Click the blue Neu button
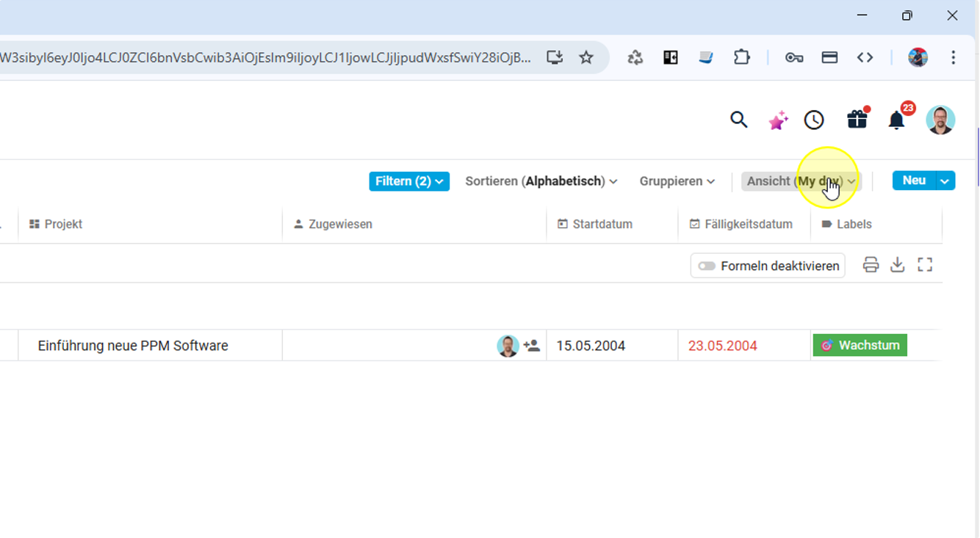Image resolution: width=980 pixels, height=538 pixels. coord(913,181)
